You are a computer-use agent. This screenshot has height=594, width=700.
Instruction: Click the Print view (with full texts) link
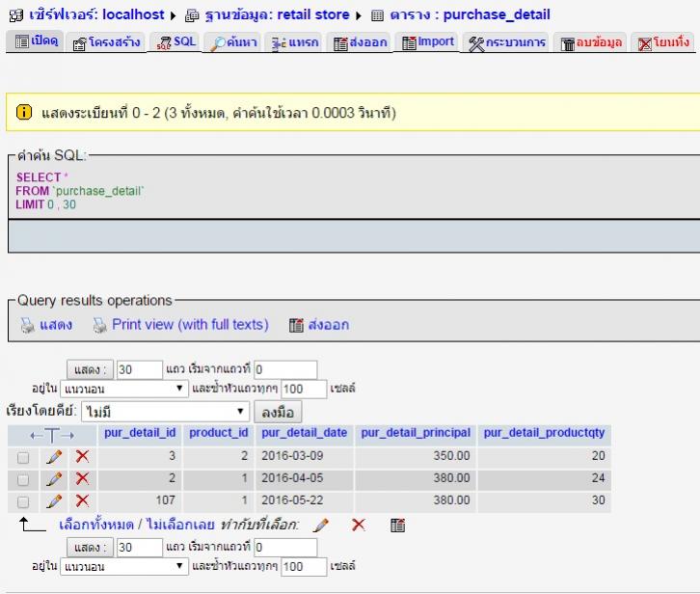pyautogui.click(x=190, y=325)
